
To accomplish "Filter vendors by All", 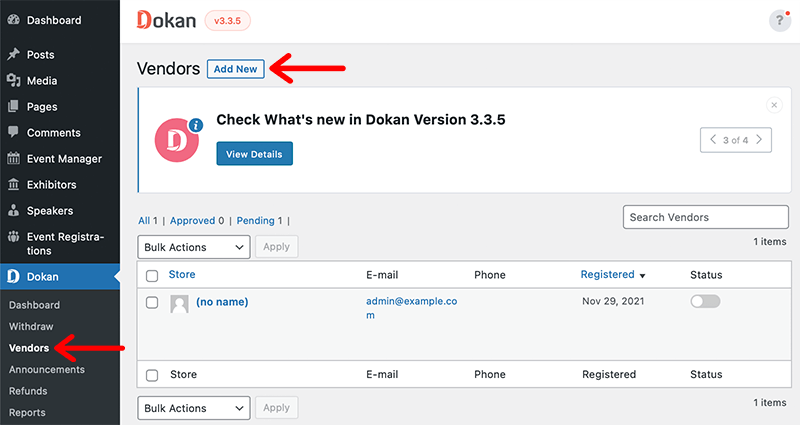I will click(x=144, y=220).
